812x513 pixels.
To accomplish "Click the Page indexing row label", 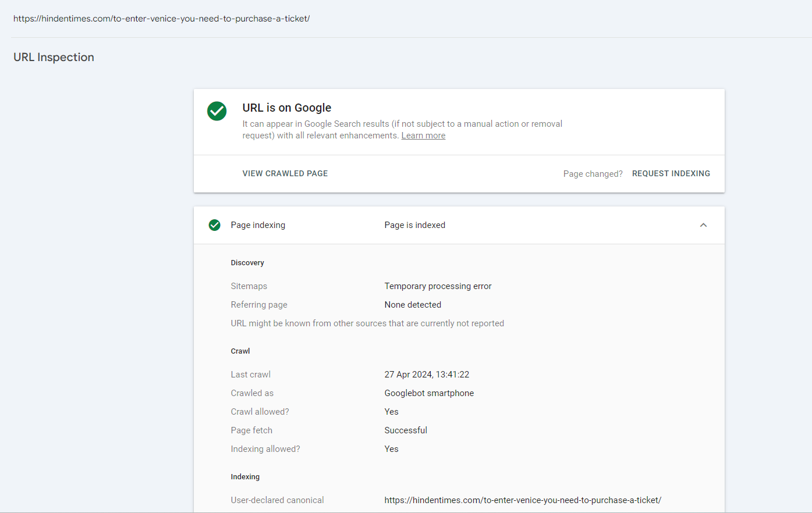I will (258, 225).
